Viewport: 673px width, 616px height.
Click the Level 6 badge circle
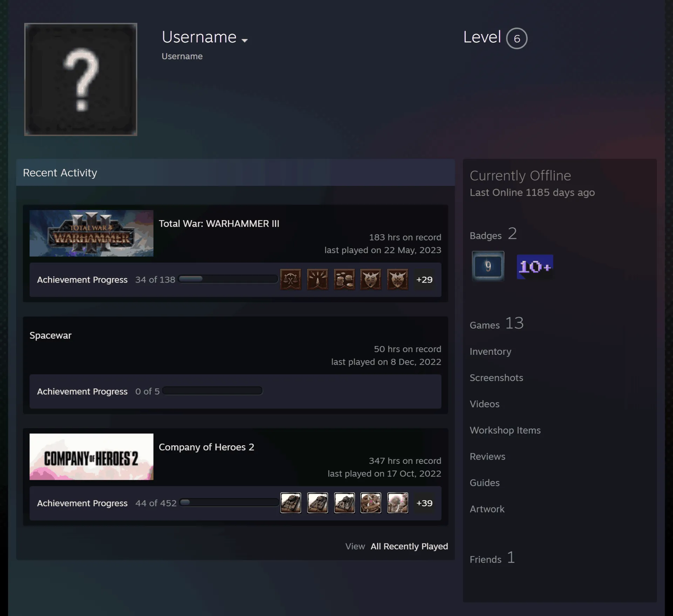pos(517,38)
